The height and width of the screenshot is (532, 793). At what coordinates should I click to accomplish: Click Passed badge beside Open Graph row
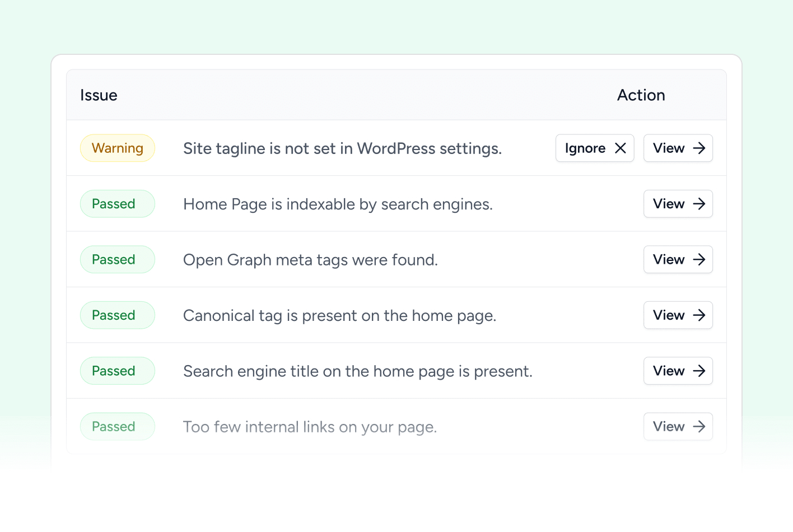click(x=118, y=259)
